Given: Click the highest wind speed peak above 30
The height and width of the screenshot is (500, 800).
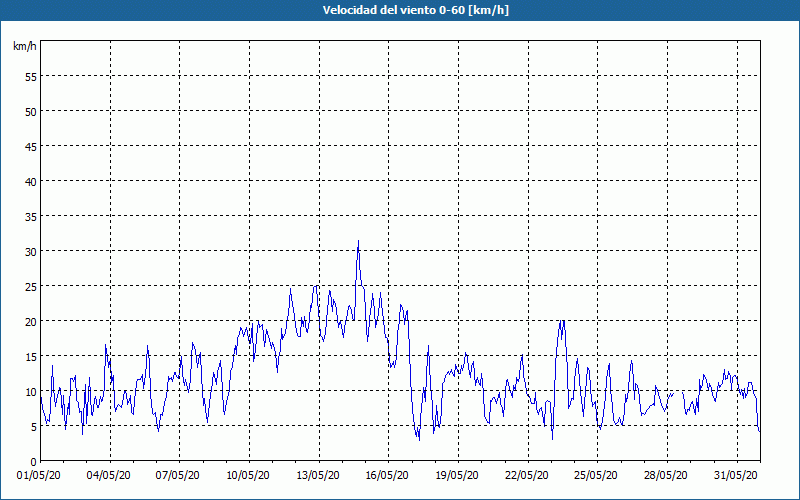Looking at the screenshot, I should [358, 241].
